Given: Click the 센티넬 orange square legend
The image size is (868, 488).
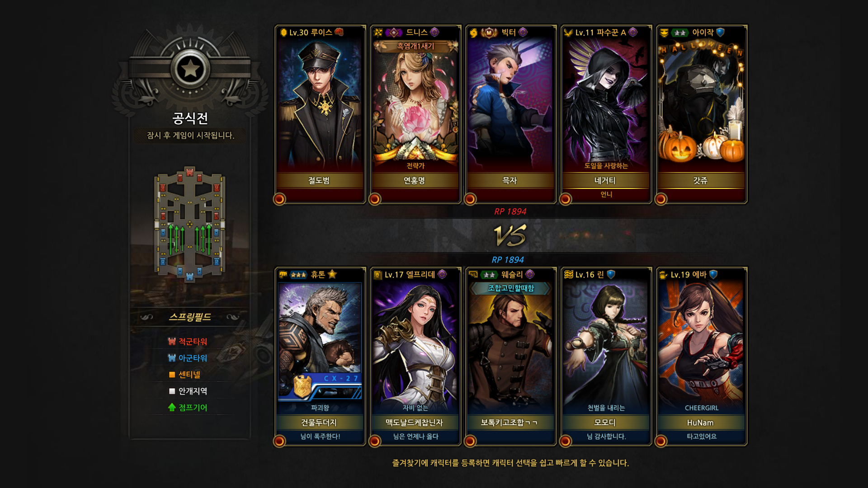Looking at the screenshot, I should [172, 375].
